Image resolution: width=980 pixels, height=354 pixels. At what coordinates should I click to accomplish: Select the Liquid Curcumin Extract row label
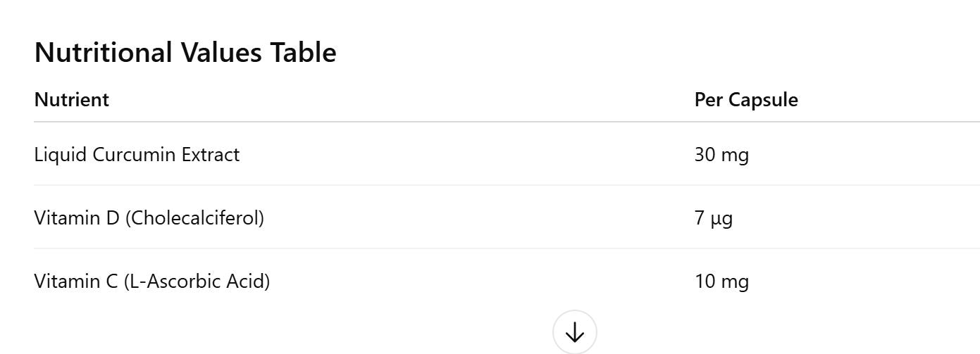[x=137, y=155]
